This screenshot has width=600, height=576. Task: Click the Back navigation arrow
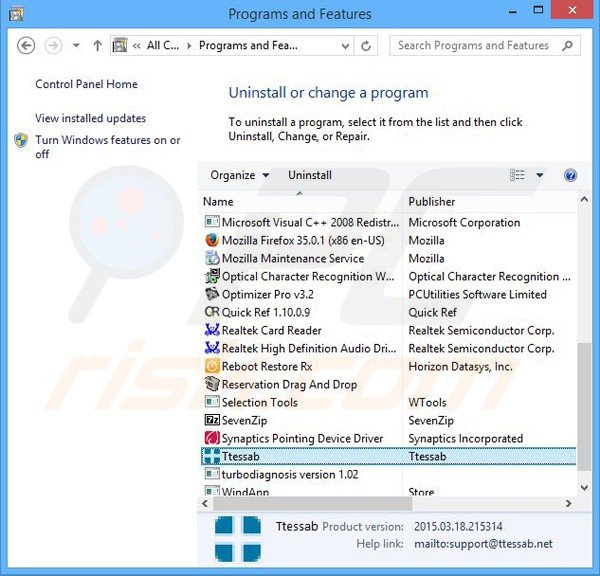point(26,46)
